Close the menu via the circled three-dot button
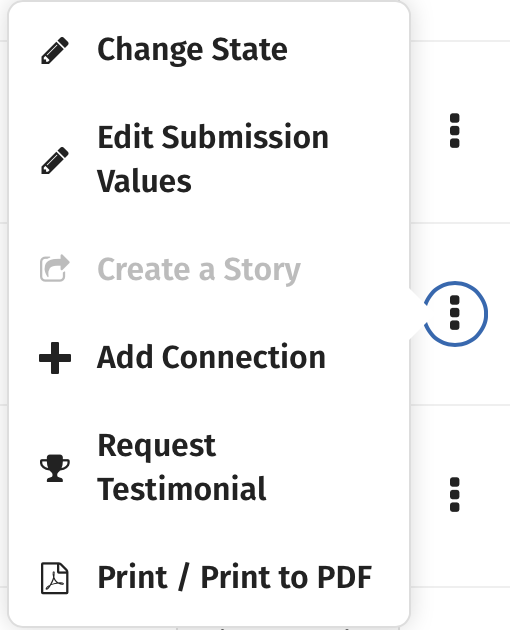The image size is (518, 630). click(x=455, y=313)
